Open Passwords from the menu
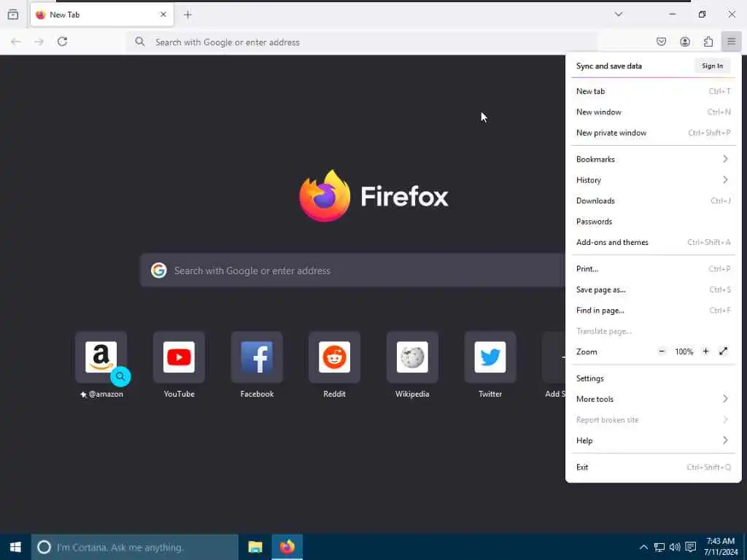The image size is (747, 560). click(653, 222)
